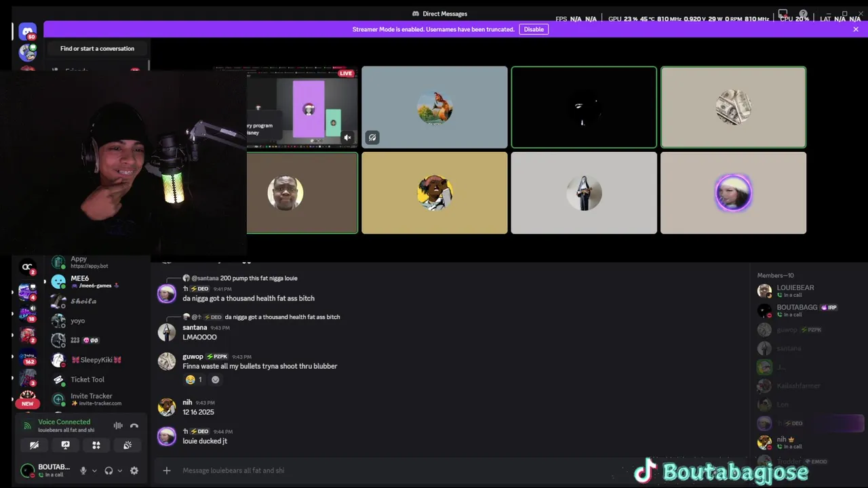The height and width of the screenshot is (488, 868).
Task: Start screen share from voice panel
Action: (65, 445)
